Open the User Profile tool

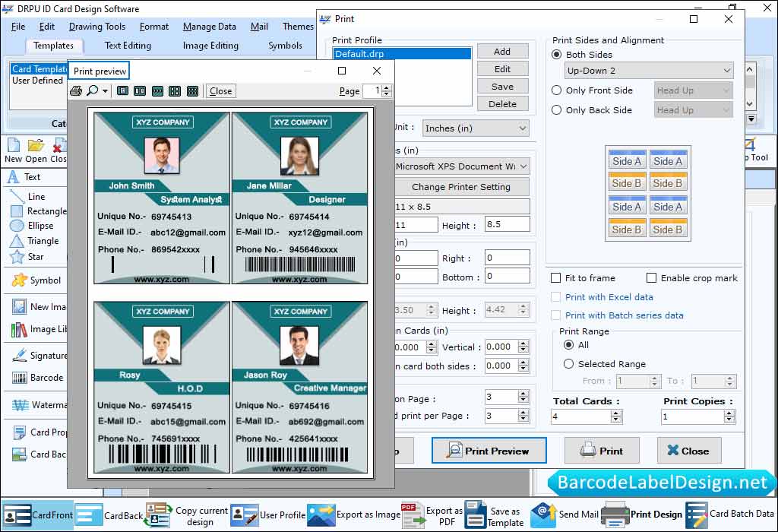coord(268,515)
